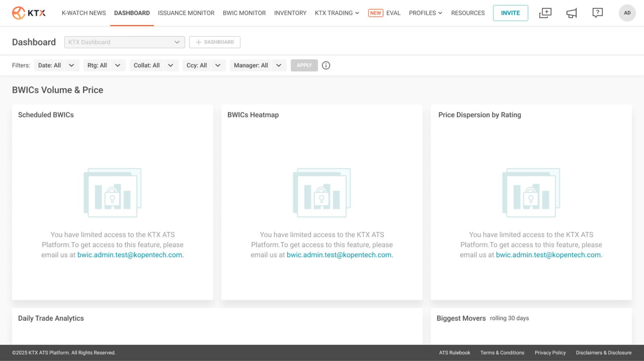Open the KTX Trading menu dropdown
Viewport: 644px width, 361px height.
[337, 13]
